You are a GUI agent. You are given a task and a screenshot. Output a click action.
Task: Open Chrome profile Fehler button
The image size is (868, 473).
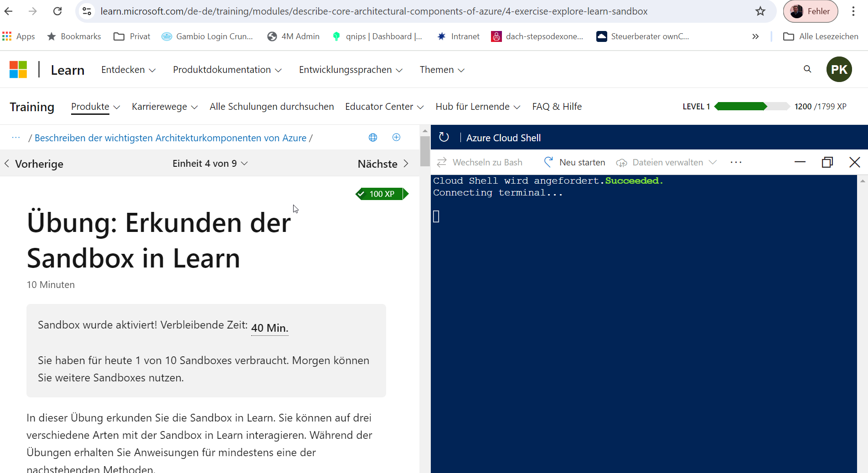pos(811,11)
